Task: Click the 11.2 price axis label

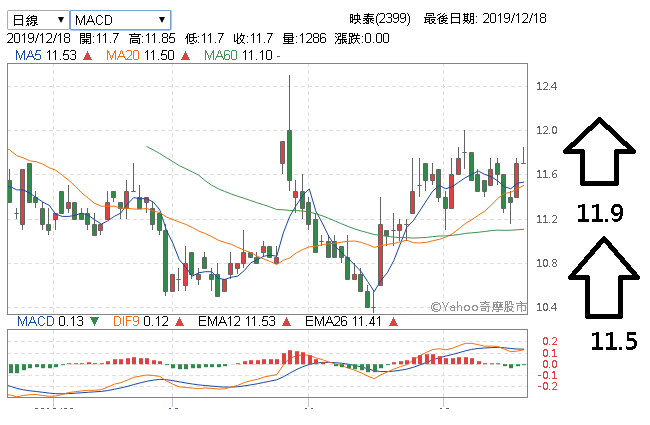Action: click(x=546, y=219)
